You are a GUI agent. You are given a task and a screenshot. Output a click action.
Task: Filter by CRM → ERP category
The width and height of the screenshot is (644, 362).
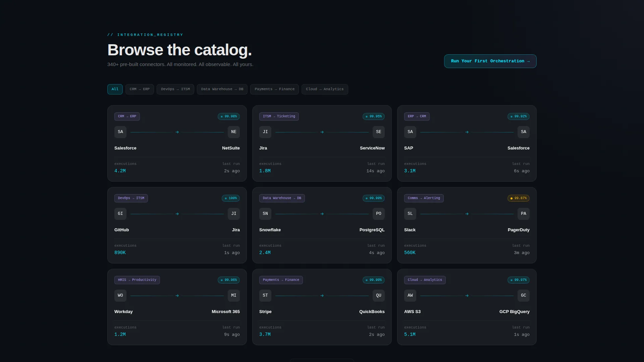coord(140,89)
